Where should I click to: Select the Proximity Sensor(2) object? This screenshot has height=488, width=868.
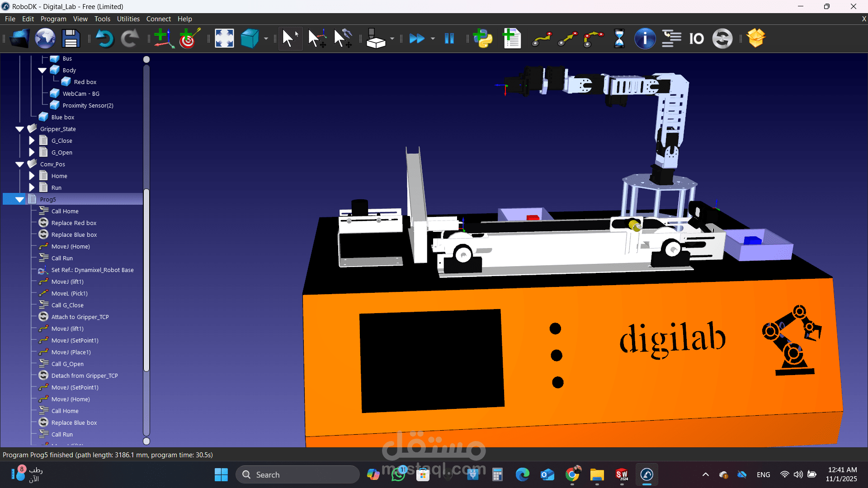coord(88,105)
